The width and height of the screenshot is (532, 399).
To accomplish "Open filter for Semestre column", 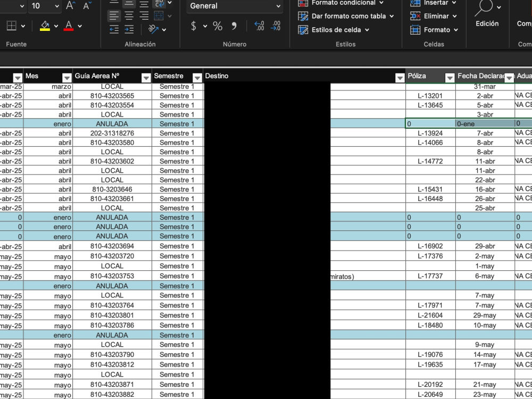I will pos(197,78).
